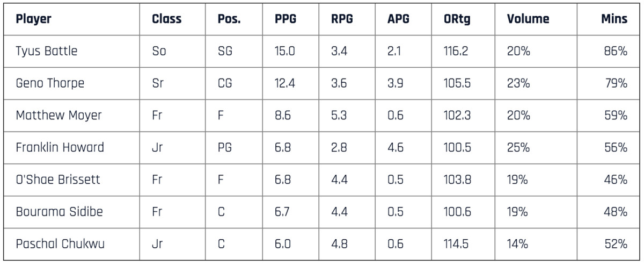Sort by the PPG column header
The height and width of the screenshot is (265, 644).
(286, 19)
